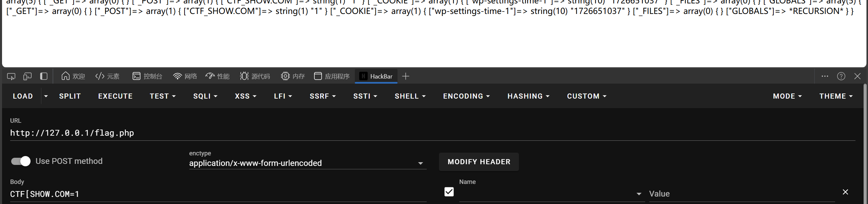868x204 pixels.
Task: Toggle the Use POST method switch
Action: coord(21,161)
